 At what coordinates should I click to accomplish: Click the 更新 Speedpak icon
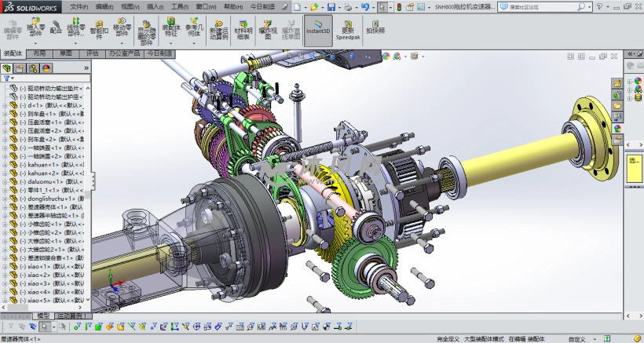[348, 30]
